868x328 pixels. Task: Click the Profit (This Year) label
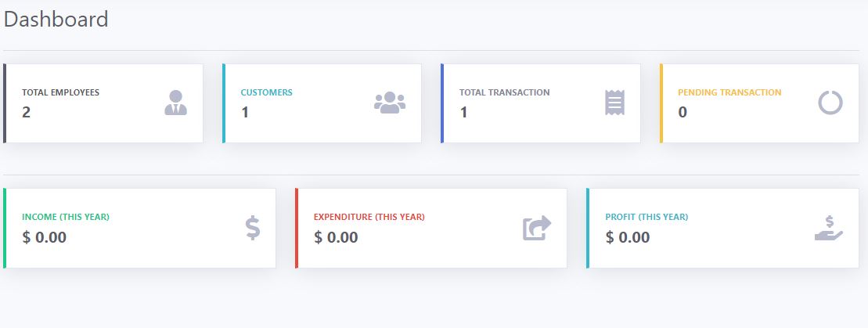point(646,217)
